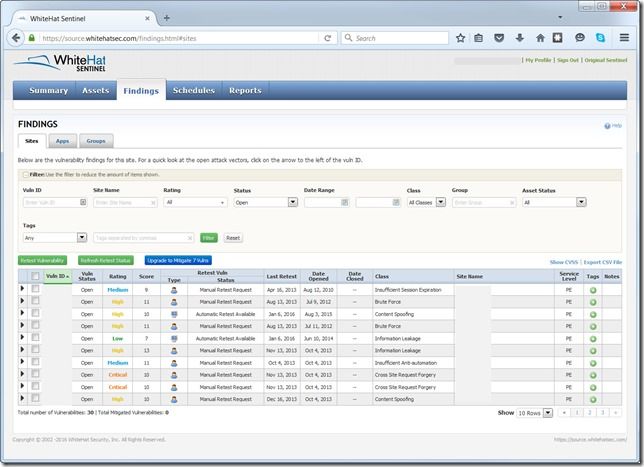The image size is (644, 467).
Task: Tick the checkbox for the first vulnerability row
Action: (36, 289)
